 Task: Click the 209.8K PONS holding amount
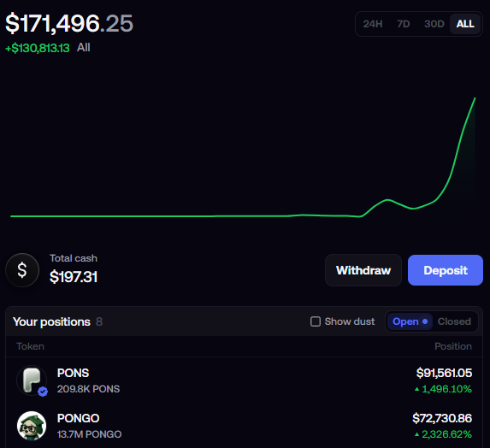pyautogui.click(x=88, y=389)
